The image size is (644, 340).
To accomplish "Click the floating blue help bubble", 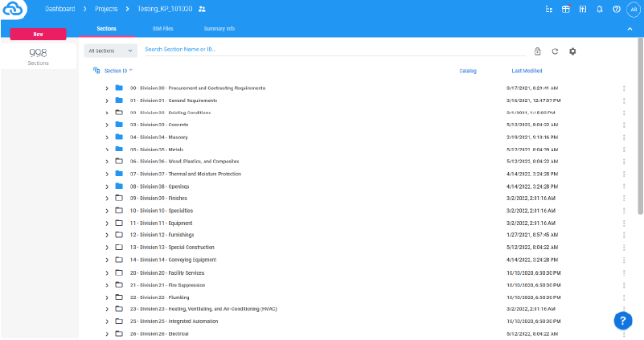I will click(x=623, y=321).
